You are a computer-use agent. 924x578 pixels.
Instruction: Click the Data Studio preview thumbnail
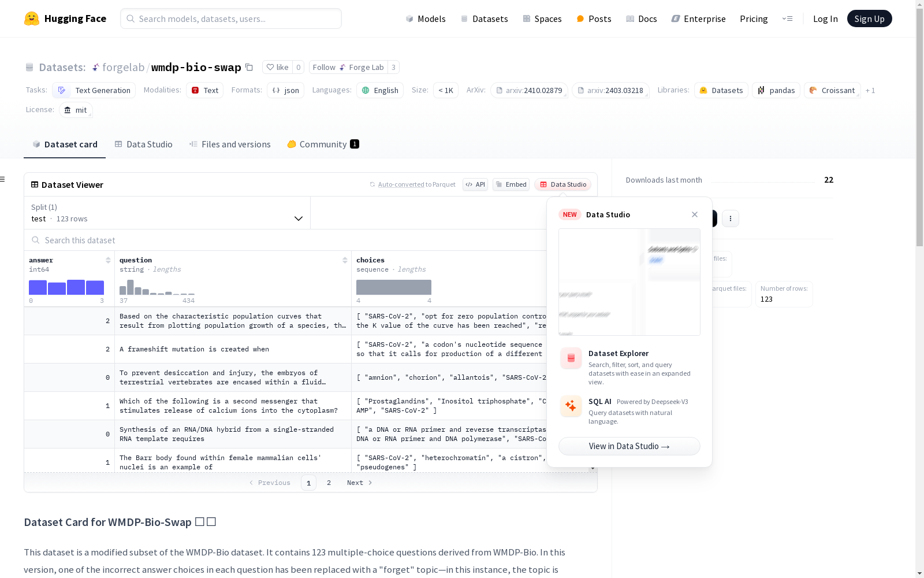coord(629,282)
